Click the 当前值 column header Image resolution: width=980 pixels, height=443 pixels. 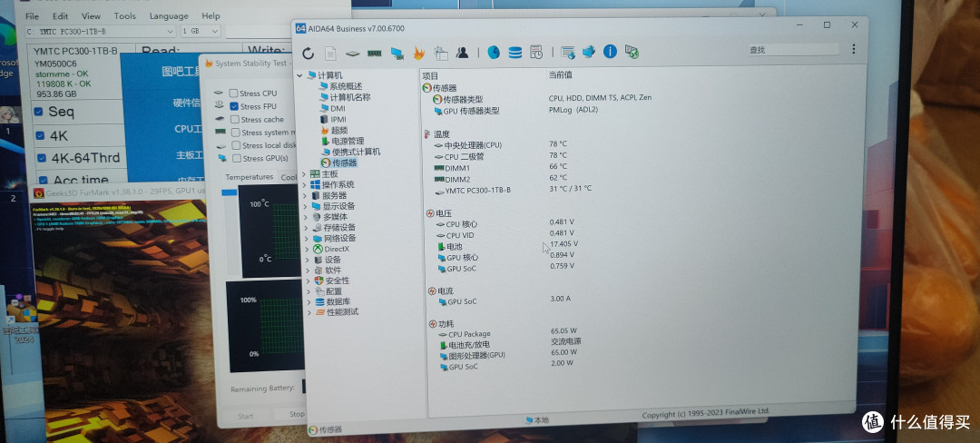click(x=561, y=75)
